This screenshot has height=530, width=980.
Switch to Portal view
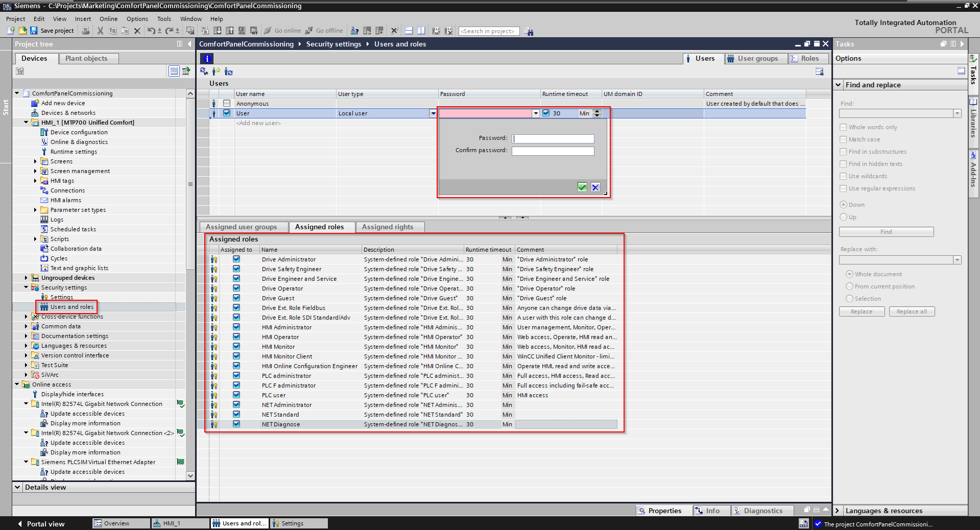tap(41, 524)
